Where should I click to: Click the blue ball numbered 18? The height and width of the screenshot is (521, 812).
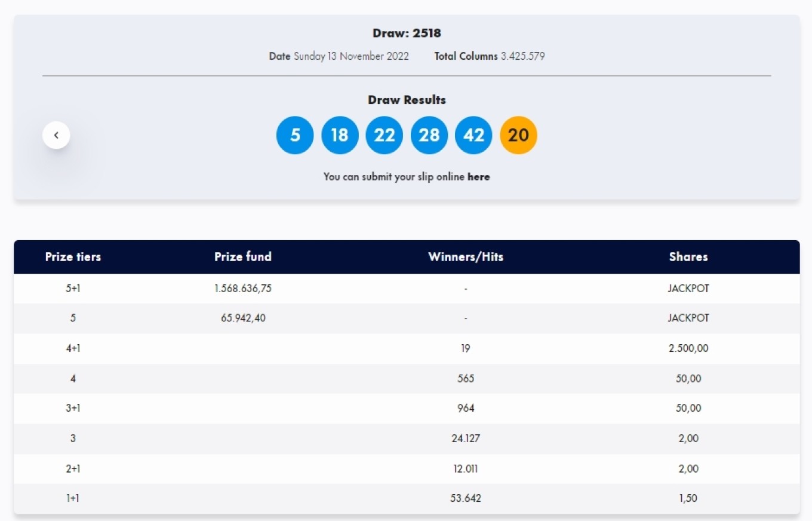click(340, 135)
